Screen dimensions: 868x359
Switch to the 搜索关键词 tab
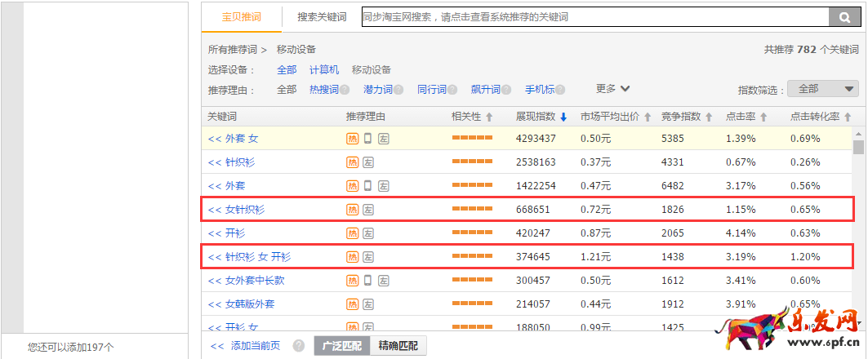tap(322, 17)
